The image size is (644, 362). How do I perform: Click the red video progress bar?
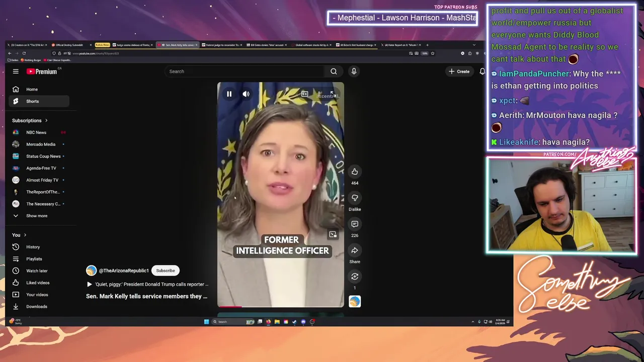pos(229,306)
